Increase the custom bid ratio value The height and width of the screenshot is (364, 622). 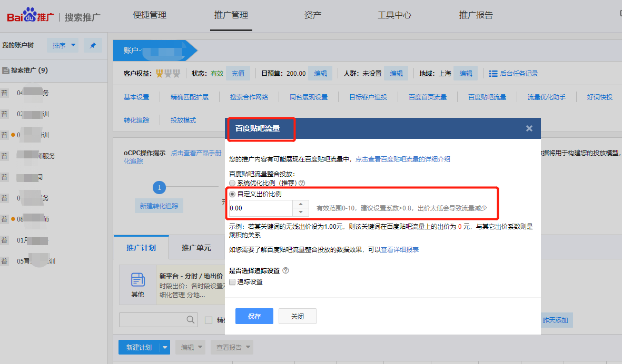pos(301,204)
